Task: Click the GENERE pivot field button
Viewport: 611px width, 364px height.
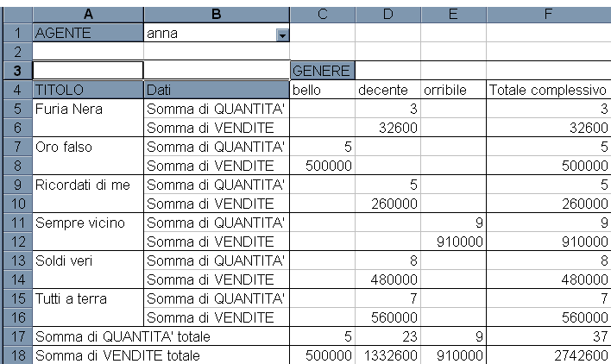Action: (x=322, y=71)
